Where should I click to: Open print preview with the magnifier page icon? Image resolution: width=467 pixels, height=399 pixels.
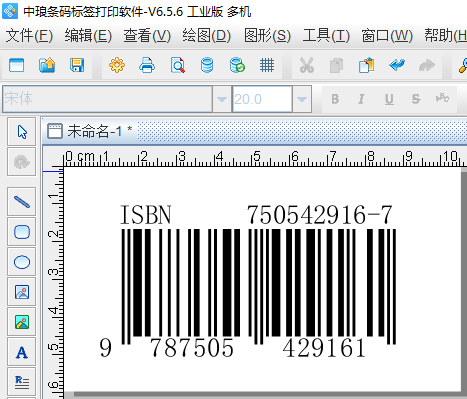[x=177, y=65]
